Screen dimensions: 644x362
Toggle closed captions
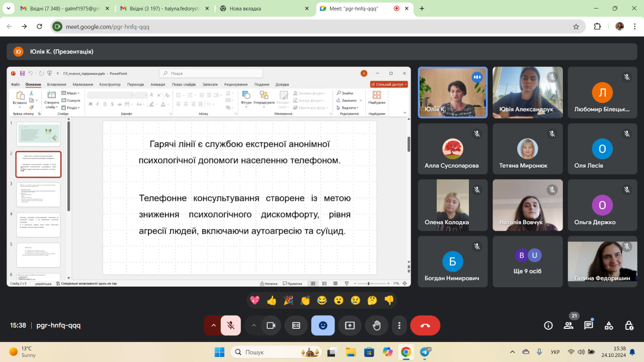click(x=296, y=325)
